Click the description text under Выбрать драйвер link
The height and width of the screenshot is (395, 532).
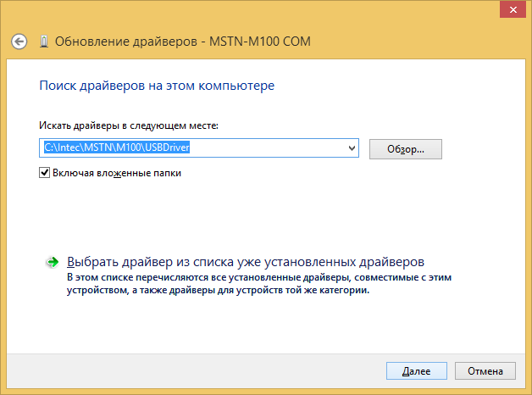[259, 284]
